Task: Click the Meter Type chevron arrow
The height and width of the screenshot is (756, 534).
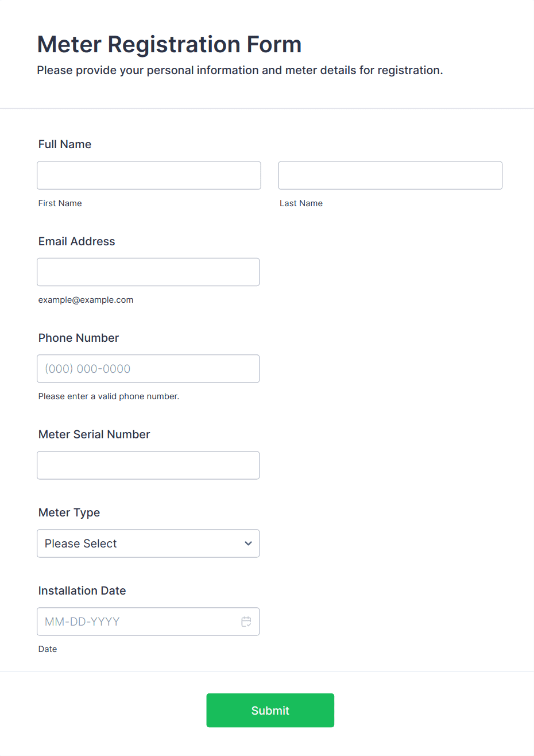Action: 248,543
